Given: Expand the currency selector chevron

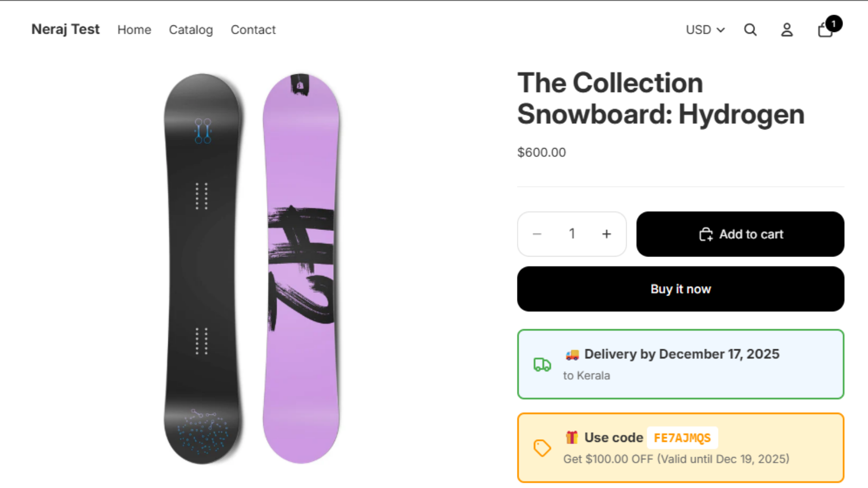Looking at the screenshot, I should [x=722, y=30].
